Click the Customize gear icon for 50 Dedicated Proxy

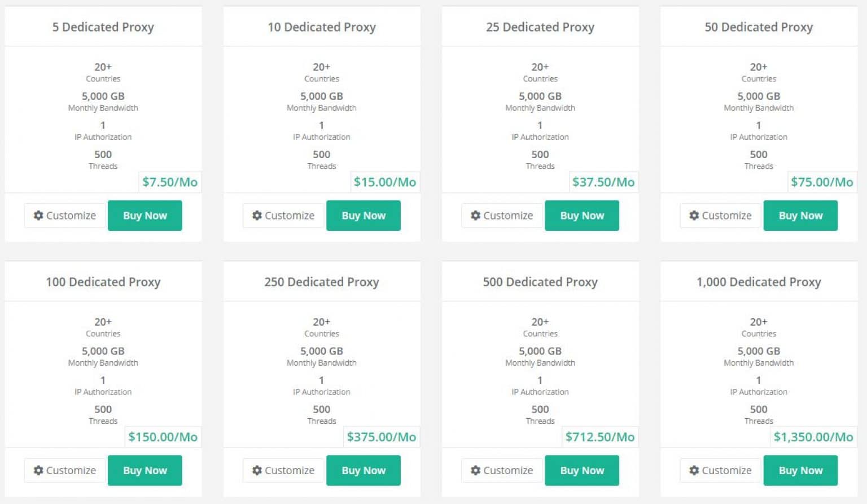point(694,216)
